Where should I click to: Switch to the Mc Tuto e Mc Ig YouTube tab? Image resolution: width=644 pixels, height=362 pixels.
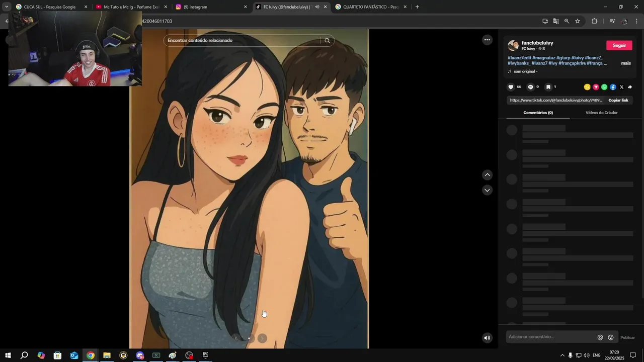coord(131,7)
